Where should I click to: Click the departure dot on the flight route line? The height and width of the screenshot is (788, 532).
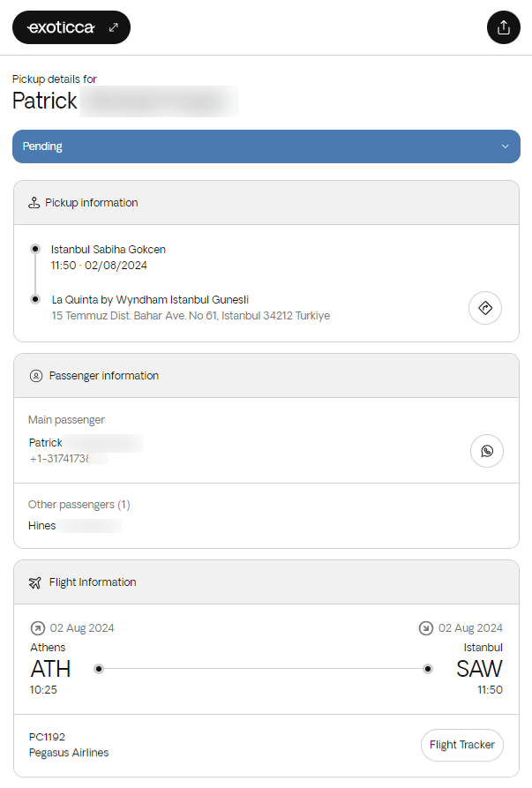(99, 669)
